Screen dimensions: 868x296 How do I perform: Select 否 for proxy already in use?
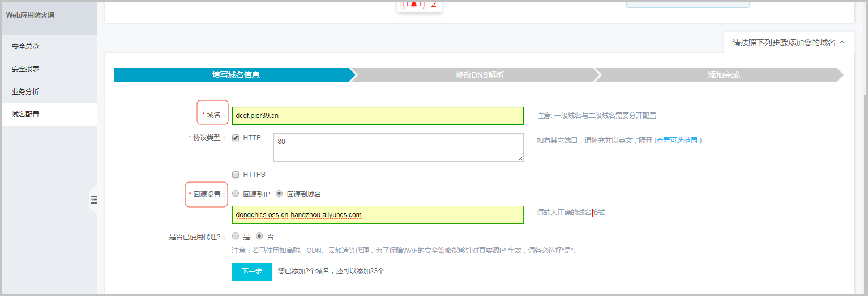point(260,236)
